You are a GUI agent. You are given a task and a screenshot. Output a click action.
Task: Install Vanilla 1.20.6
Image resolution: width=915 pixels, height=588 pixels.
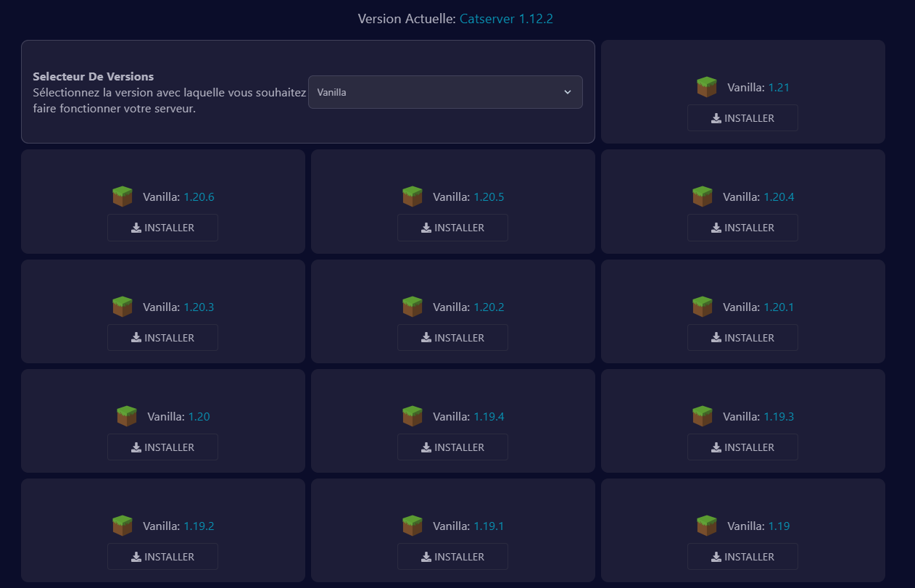(x=162, y=228)
